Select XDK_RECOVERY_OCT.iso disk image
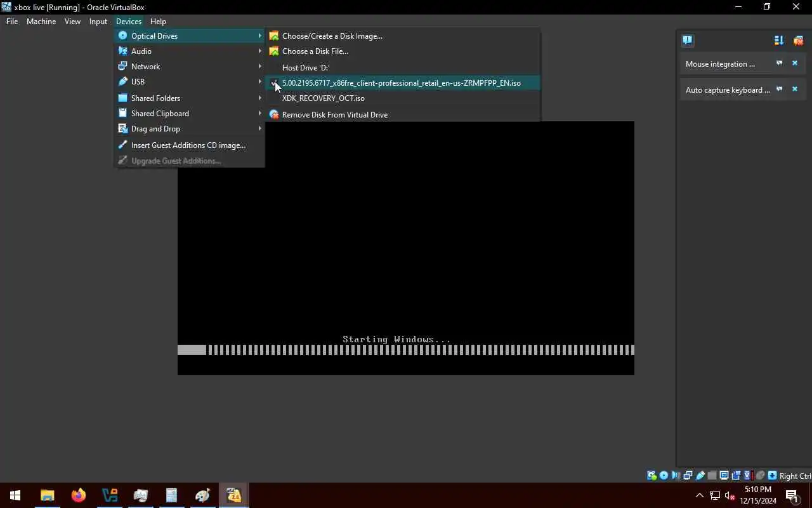Screen dimensions: 812x508 pos(403,98)
